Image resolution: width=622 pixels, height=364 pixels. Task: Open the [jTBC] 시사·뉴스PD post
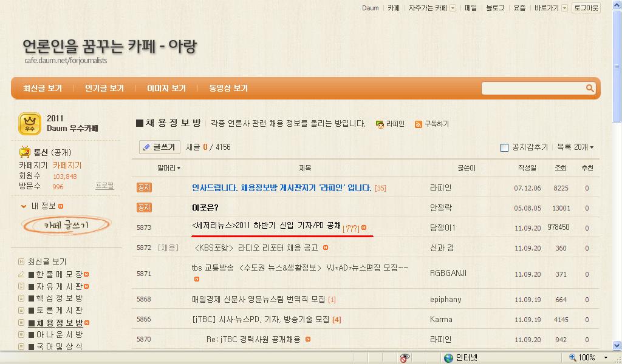tap(261, 319)
